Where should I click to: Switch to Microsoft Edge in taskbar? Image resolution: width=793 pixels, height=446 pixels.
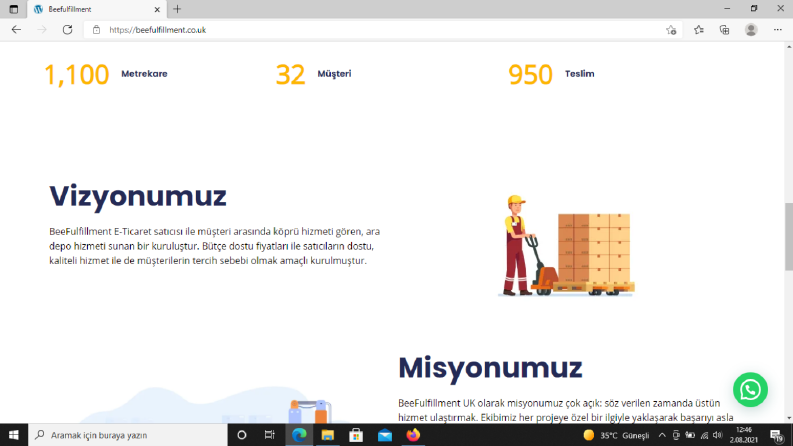[299, 435]
